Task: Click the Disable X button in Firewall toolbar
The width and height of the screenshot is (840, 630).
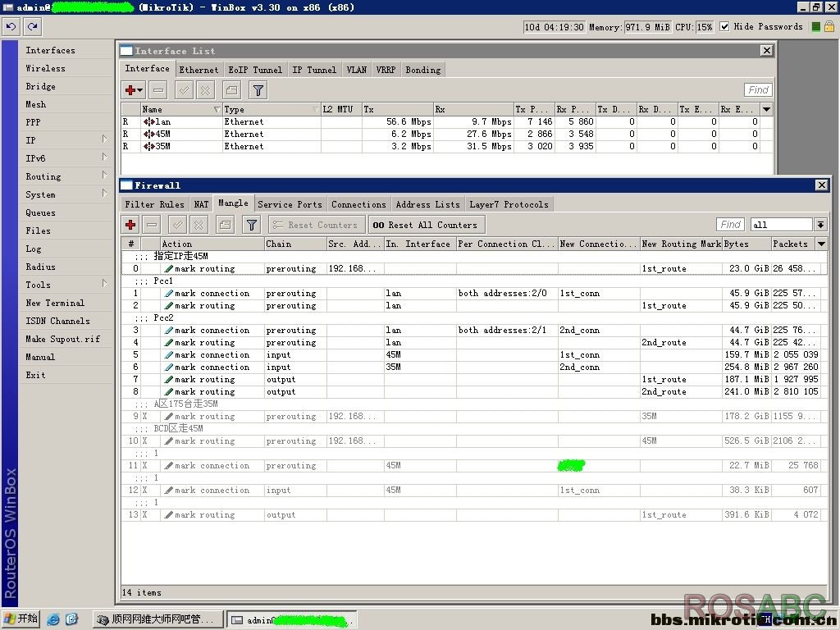Action: [199, 225]
